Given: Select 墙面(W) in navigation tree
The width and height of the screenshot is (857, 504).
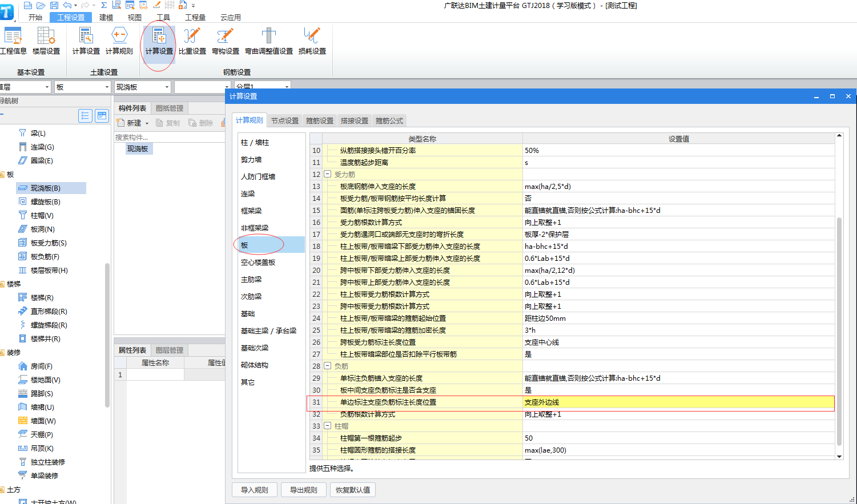Looking at the screenshot, I should coord(43,421).
